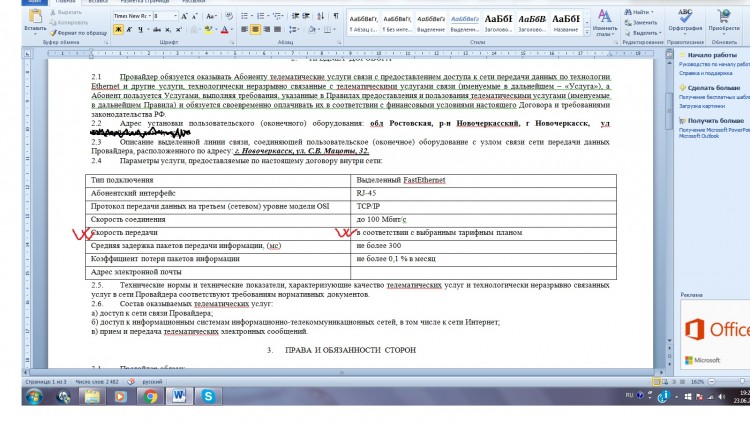The height and width of the screenshot is (422, 750).
Task: Align text left
Action: pos(244,30)
